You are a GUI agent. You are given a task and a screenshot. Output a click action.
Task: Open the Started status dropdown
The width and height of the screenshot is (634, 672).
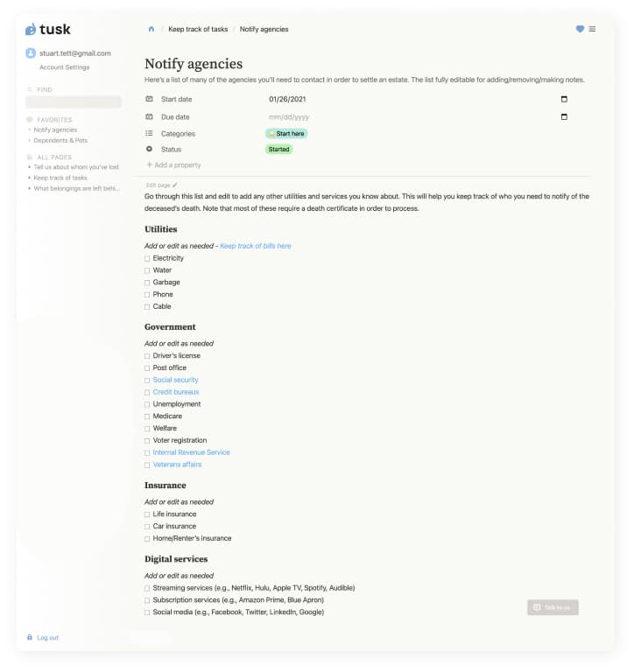pos(278,150)
